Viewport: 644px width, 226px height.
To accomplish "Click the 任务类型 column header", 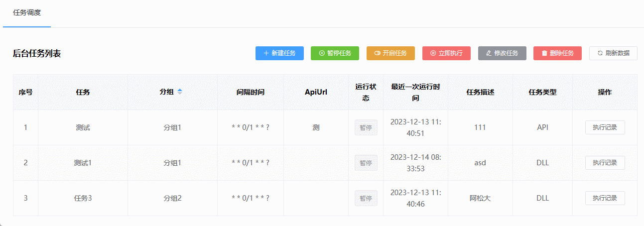I will (x=542, y=92).
